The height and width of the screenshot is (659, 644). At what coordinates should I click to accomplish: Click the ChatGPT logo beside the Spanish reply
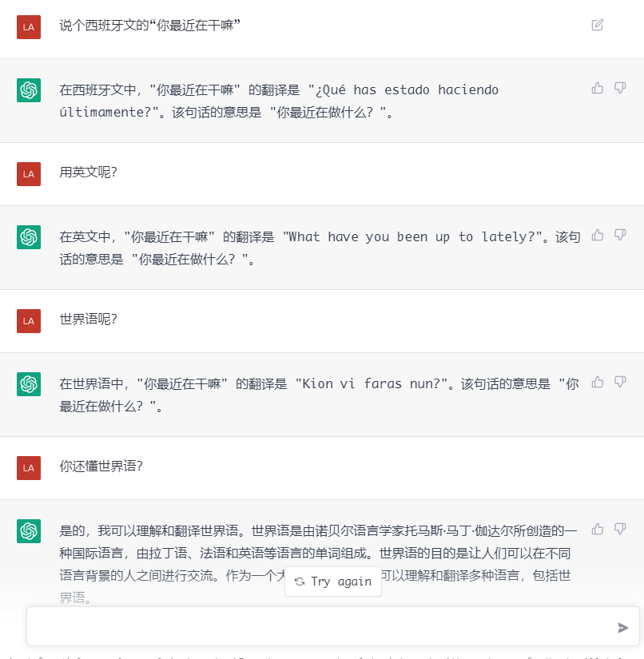[x=29, y=90]
